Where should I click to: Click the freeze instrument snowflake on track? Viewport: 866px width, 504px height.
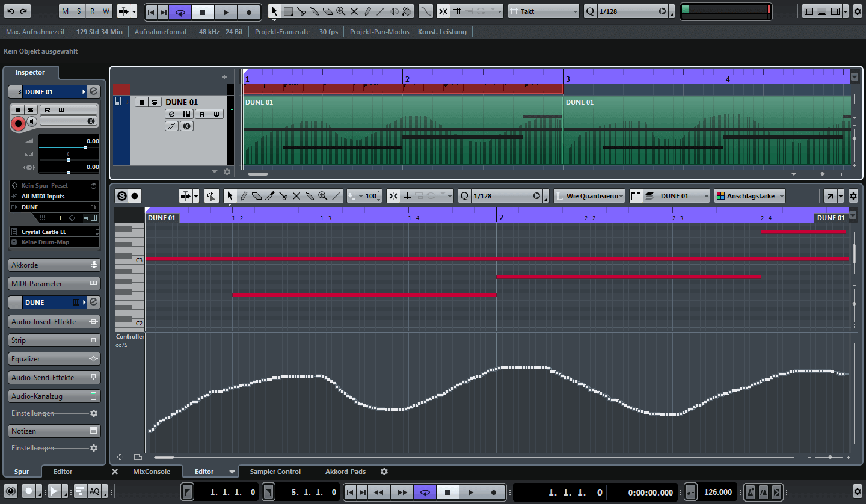tap(187, 126)
